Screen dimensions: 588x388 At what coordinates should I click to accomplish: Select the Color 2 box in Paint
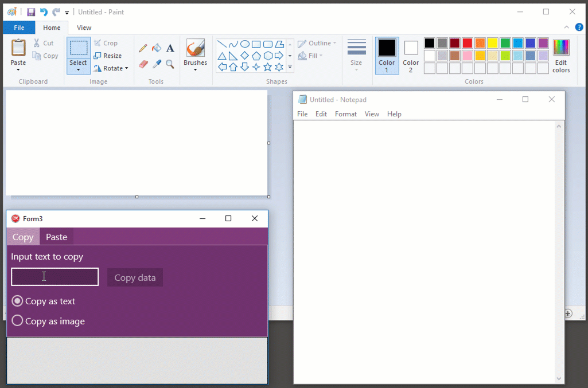point(411,56)
